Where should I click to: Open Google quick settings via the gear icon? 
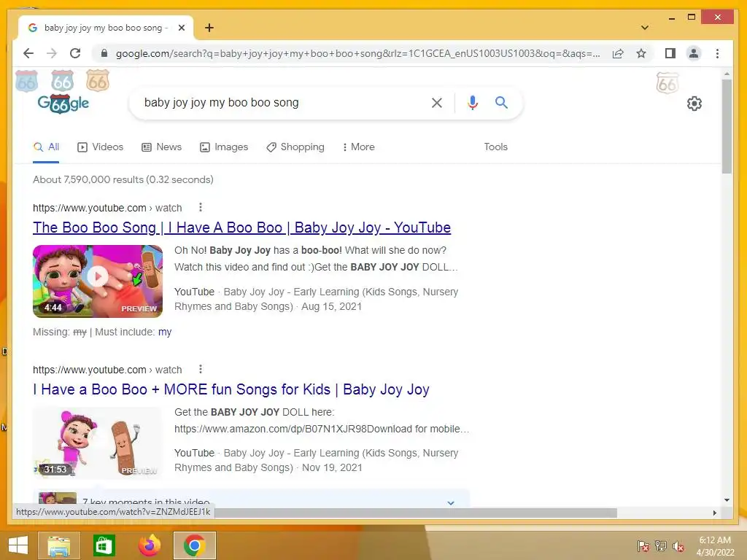point(694,104)
